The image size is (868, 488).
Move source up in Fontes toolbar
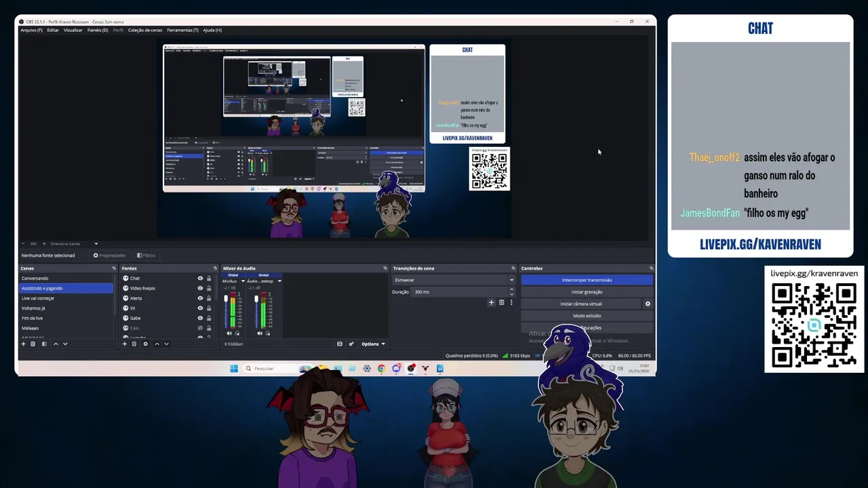(157, 344)
